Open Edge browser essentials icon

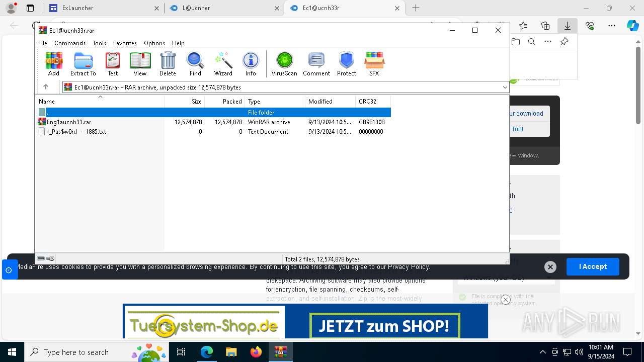click(590, 26)
